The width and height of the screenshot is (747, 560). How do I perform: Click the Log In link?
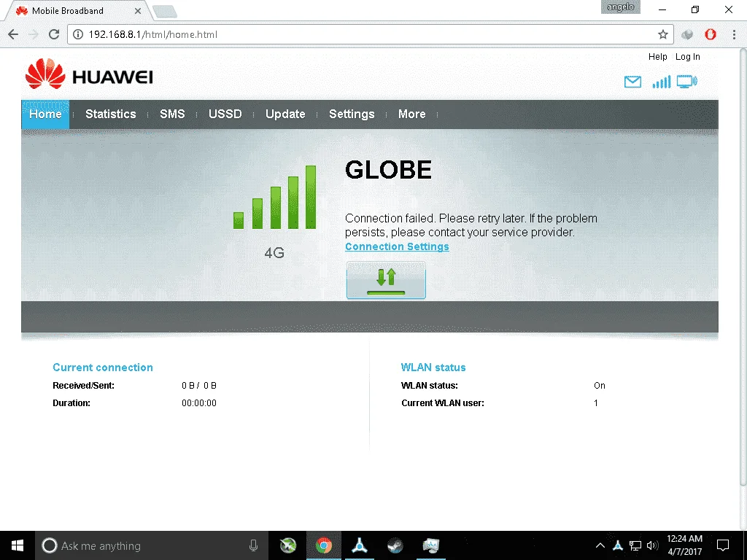(687, 57)
